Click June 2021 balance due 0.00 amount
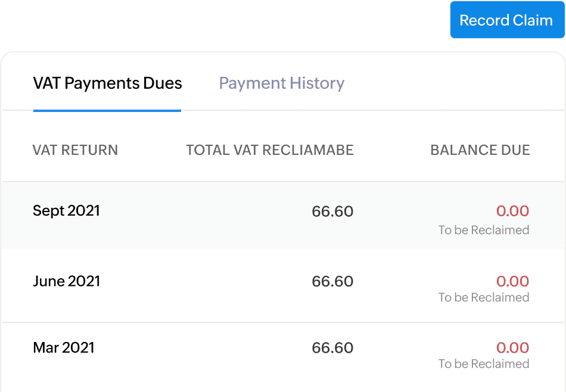 (x=513, y=281)
